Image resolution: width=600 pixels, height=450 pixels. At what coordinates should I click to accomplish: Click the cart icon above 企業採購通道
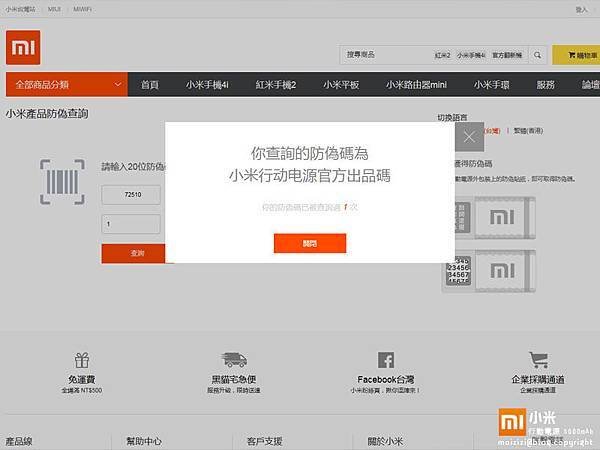538,360
